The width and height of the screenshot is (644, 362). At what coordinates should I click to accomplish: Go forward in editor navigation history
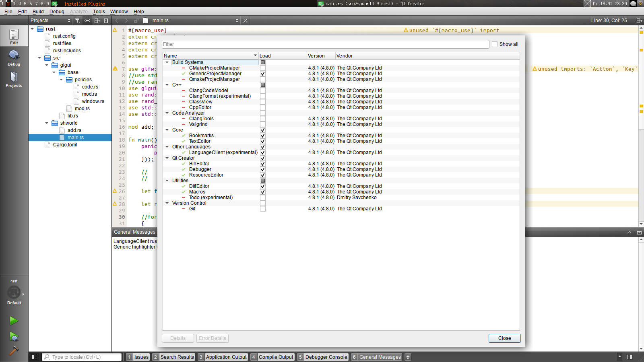pos(126,21)
